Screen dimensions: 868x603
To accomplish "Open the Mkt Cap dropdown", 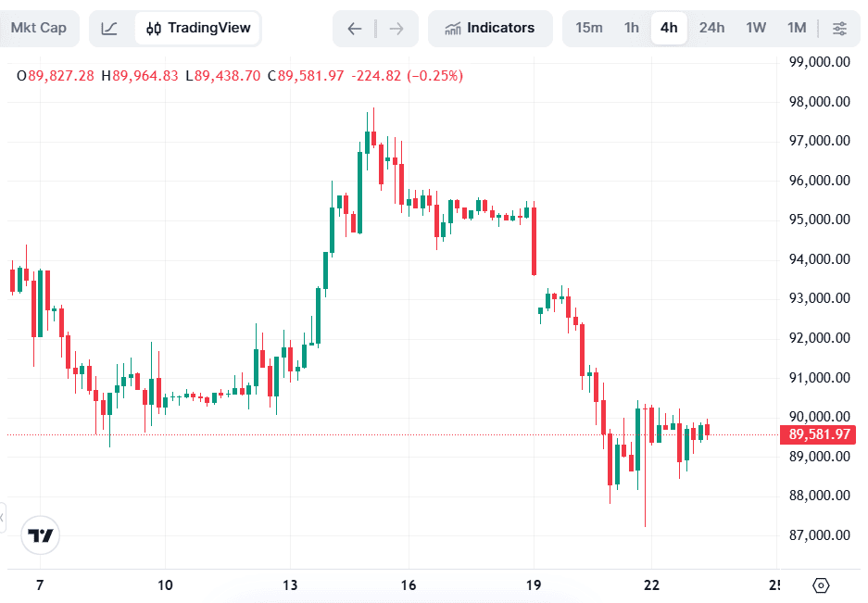I will coord(39,28).
